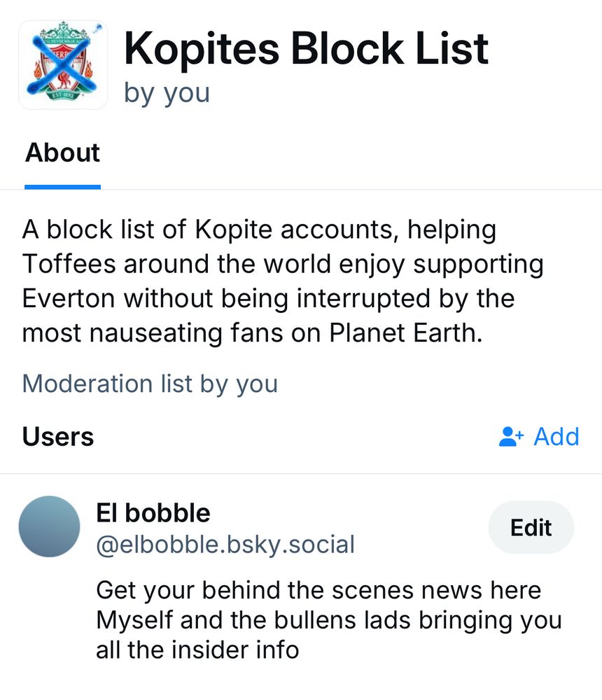The width and height of the screenshot is (602, 700).
Task: Click the Add users text
Action: pyautogui.click(x=556, y=437)
